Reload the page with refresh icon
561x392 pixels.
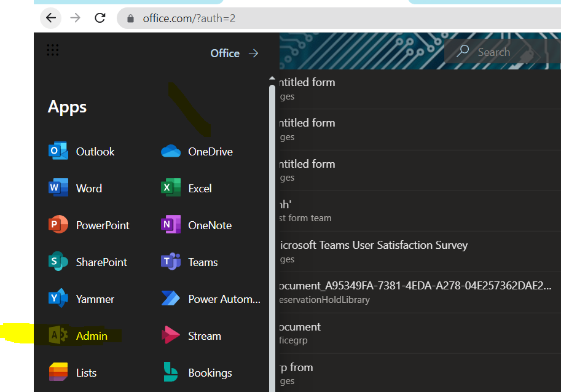pos(100,18)
